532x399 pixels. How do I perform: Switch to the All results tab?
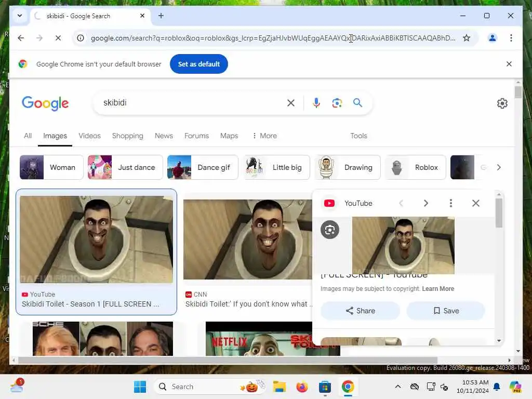(28, 136)
